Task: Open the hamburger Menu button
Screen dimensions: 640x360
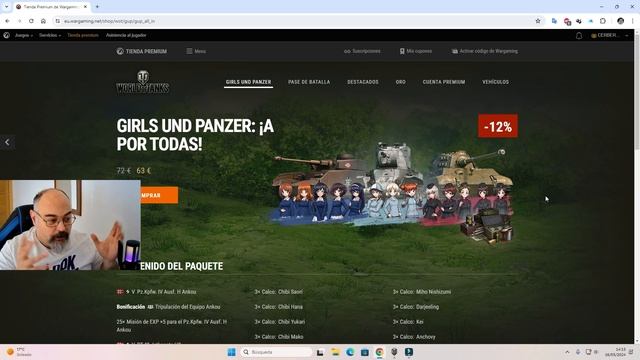Action: tap(196, 51)
